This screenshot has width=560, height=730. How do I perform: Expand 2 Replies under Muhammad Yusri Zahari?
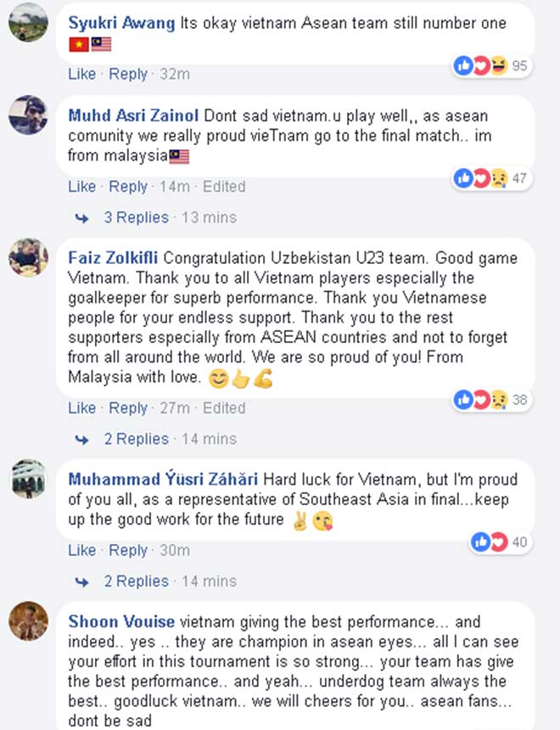pyautogui.click(x=137, y=581)
